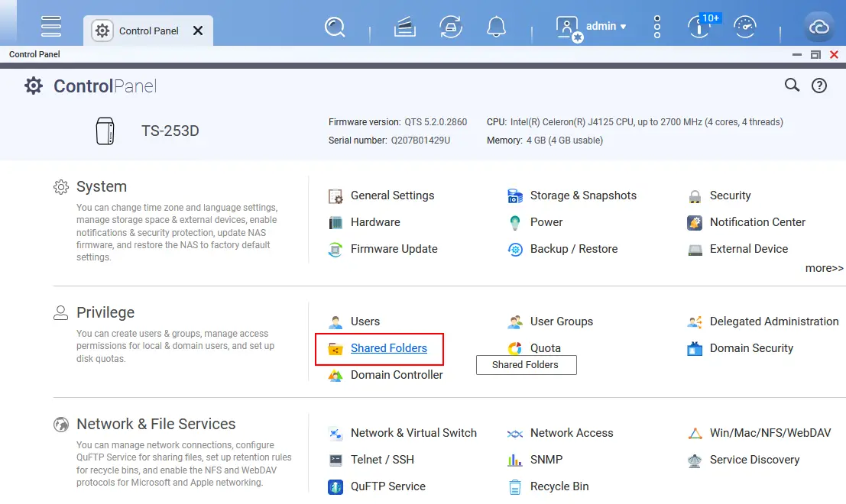Viewport: 846px width, 504px height.
Task: Open Quota settings
Action: (x=534, y=348)
